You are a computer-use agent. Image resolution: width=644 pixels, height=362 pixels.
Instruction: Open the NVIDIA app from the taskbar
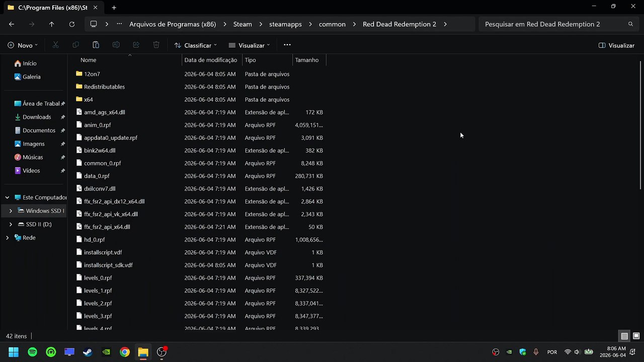pos(106,352)
